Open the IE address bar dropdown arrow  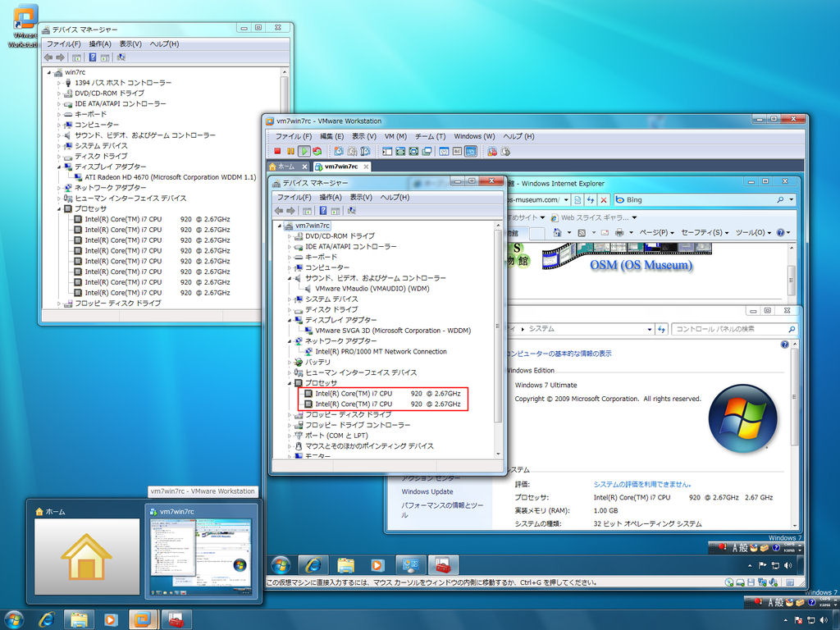(x=566, y=200)
